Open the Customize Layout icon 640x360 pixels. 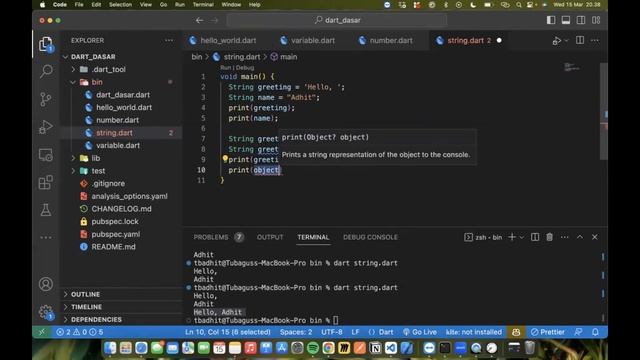[596, 20]
